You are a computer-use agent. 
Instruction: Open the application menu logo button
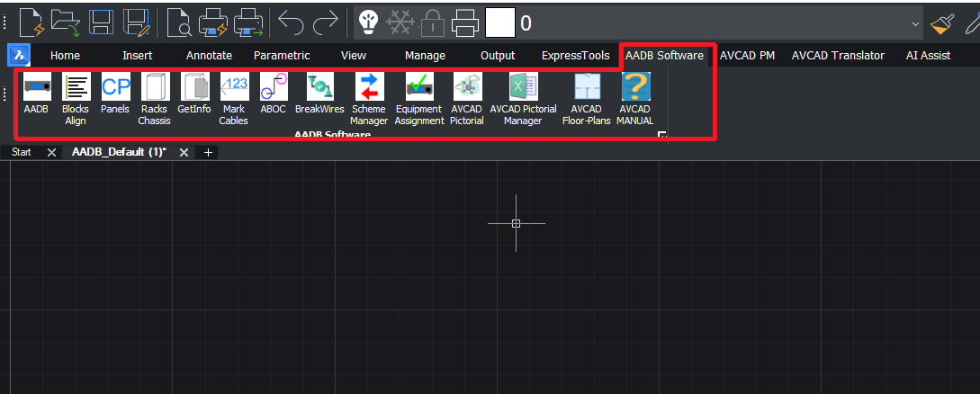coord(19,55)
